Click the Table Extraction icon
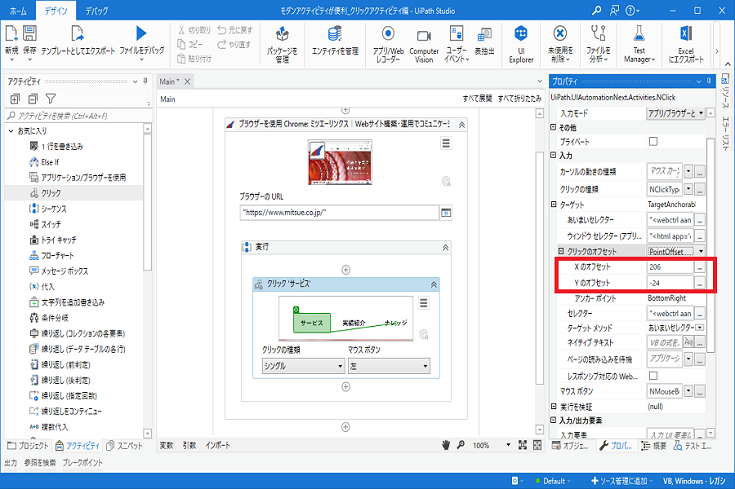Screen dimensions: 735x489 [484, 35]
